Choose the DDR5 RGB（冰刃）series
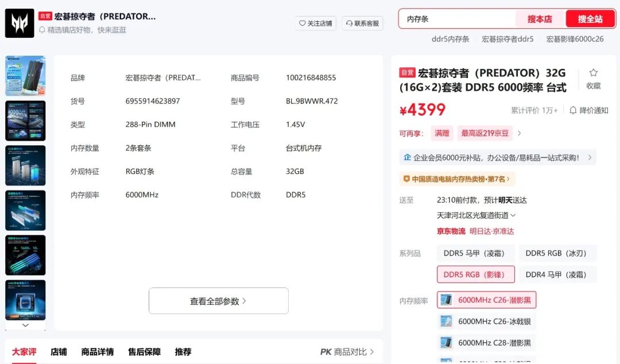The width and height of the screenshot is (620, 364). [x=557, y=253]
